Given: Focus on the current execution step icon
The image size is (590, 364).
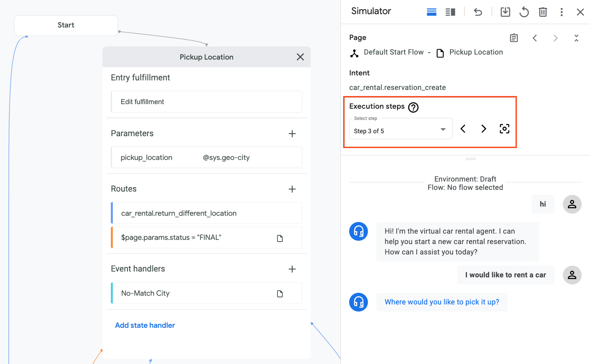Looking at the screenshot, I should click(504, 129).
